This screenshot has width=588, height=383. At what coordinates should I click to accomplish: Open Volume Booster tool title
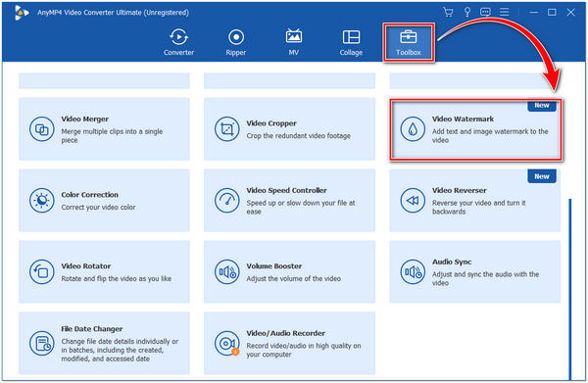(x=274, y=266)
